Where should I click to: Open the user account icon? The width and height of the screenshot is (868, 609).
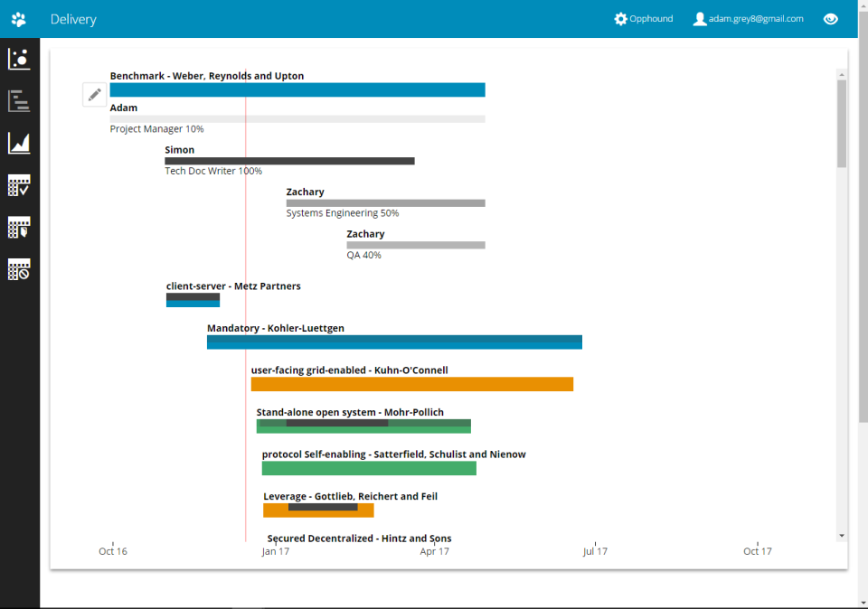pyautogui.click(x=700, y=19)
